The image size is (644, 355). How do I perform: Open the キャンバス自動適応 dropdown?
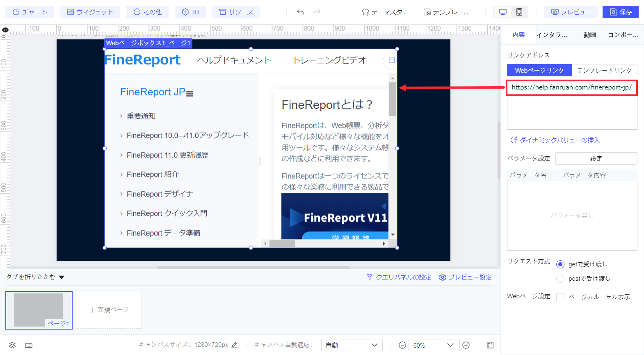point(352,345)
